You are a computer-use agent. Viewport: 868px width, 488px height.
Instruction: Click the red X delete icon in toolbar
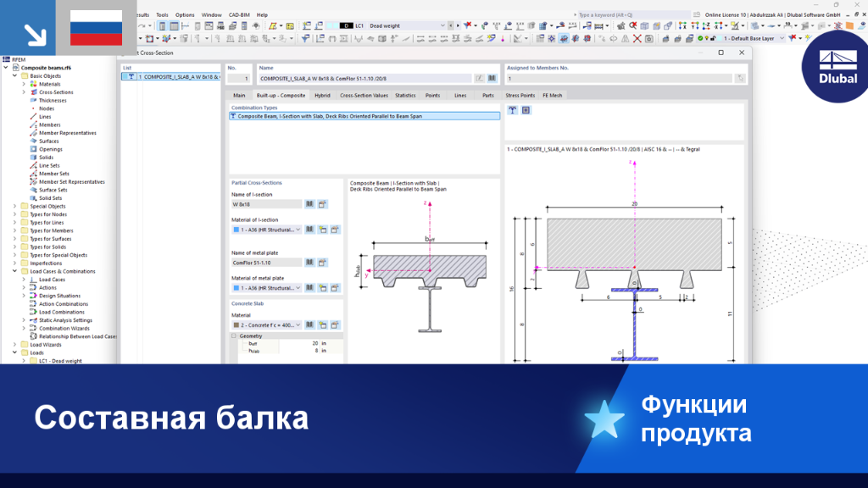[637, 39]
